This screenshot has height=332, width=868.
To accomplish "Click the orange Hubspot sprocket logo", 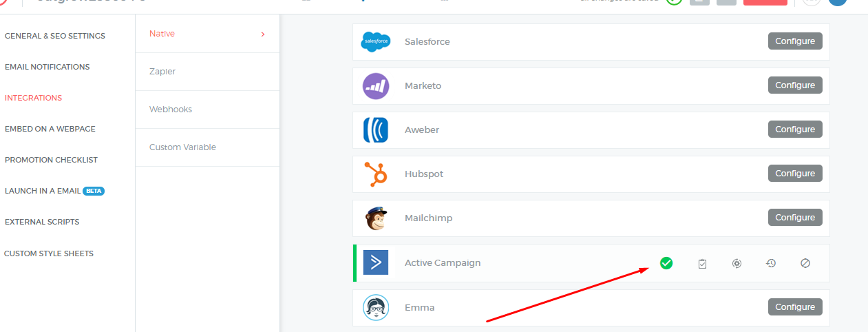I will [376, 174].
